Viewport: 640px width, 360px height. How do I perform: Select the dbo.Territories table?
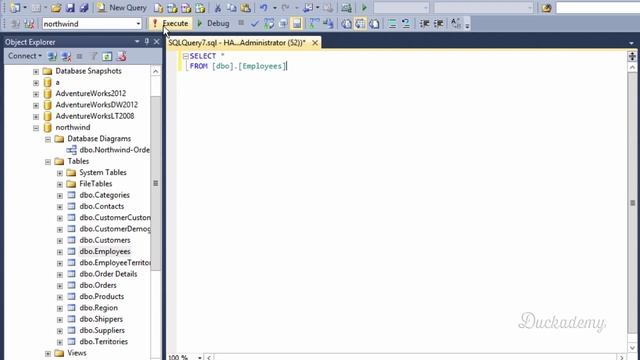[x=104, y=342]
